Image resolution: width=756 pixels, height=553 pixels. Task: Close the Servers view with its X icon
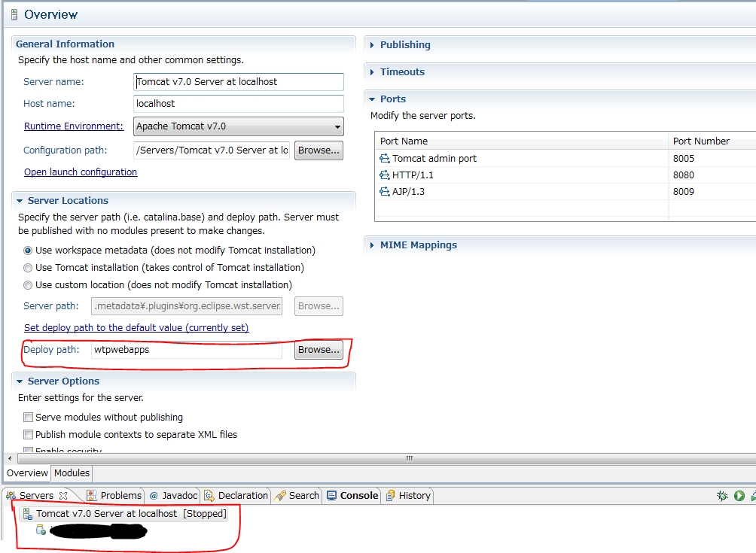pyautogui.click(x=63, y=496)
